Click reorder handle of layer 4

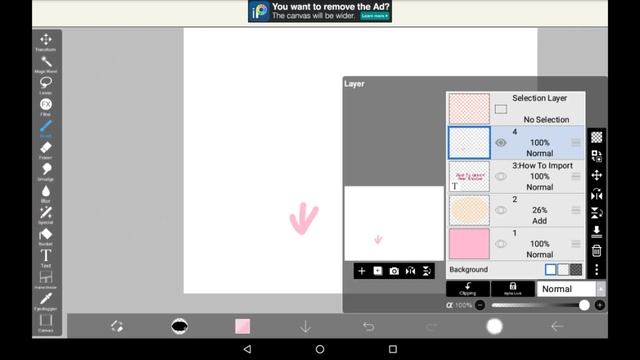pyautogui.click(x=576, y=142)
